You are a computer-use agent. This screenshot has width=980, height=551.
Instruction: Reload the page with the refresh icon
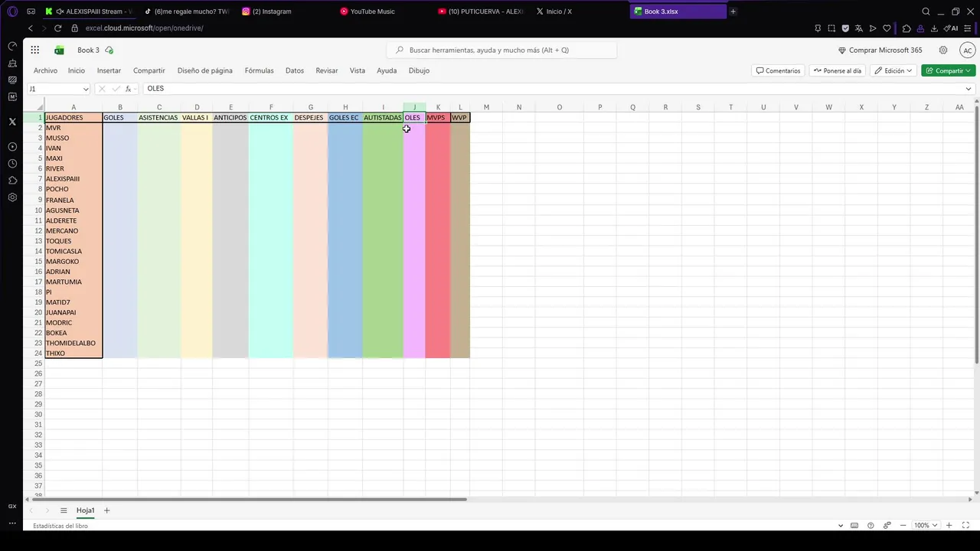tap(57, 28)
